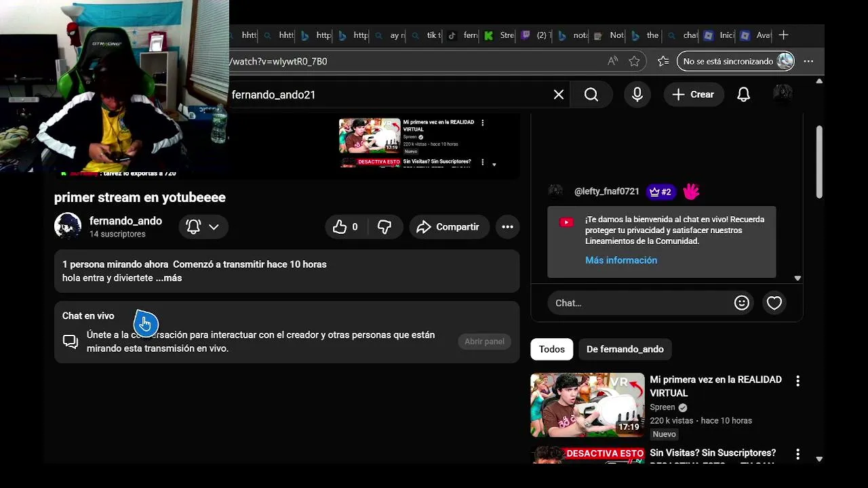Click the Compartir share button

(x=448, y=227)
